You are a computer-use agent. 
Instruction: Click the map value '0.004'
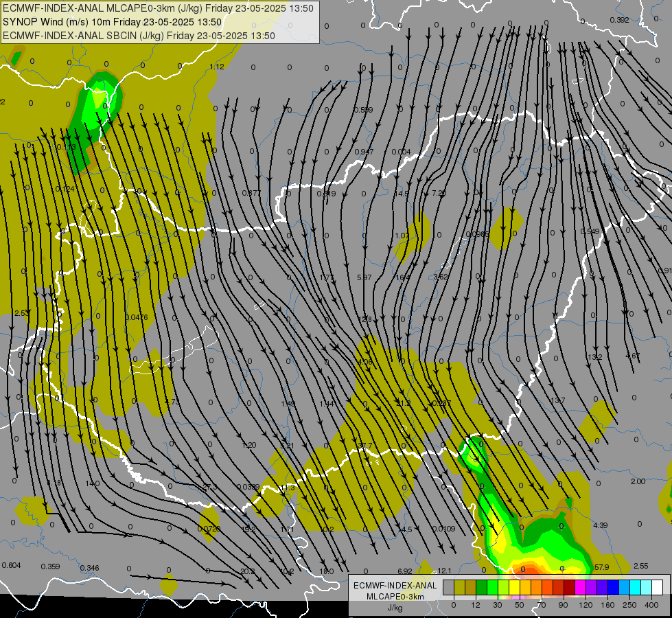(401, 152)
